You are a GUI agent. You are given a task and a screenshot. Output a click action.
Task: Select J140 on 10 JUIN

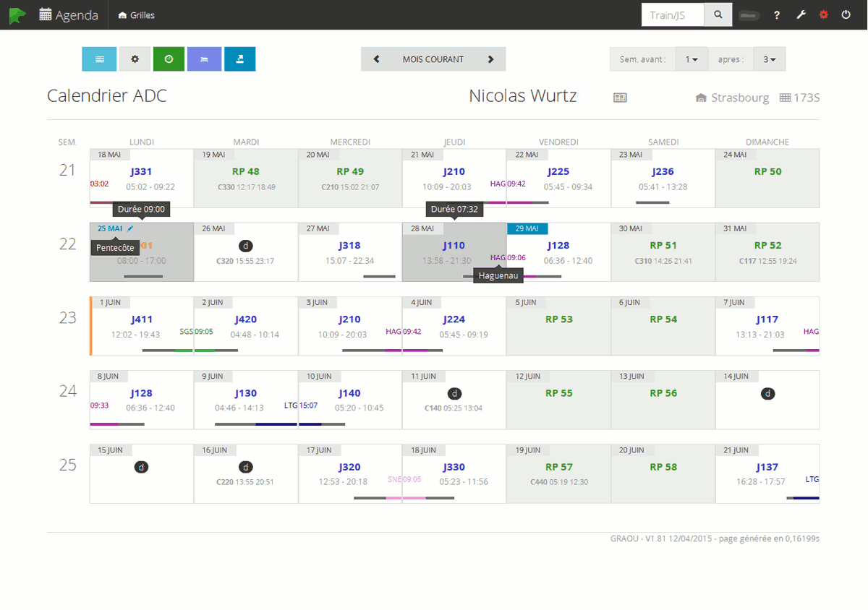tap(350, 393)
